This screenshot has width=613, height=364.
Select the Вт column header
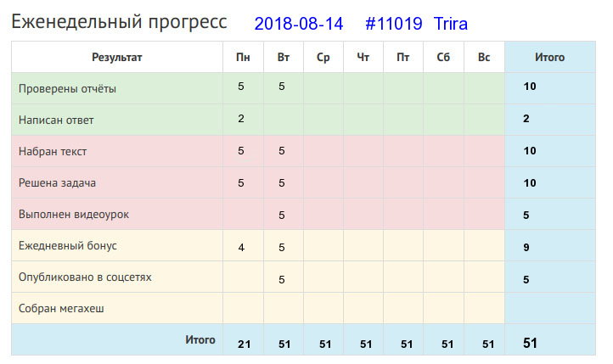pos(284,58)
